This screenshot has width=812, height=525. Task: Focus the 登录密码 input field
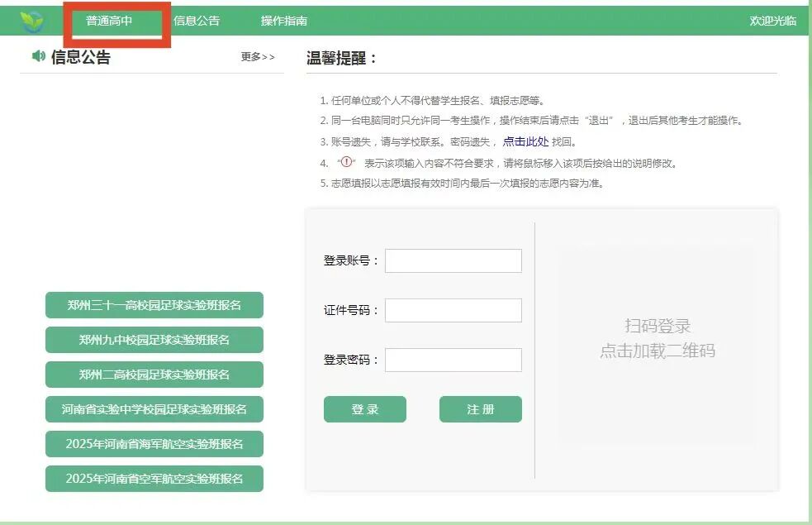pyautogui.click(x=453, y=360)
